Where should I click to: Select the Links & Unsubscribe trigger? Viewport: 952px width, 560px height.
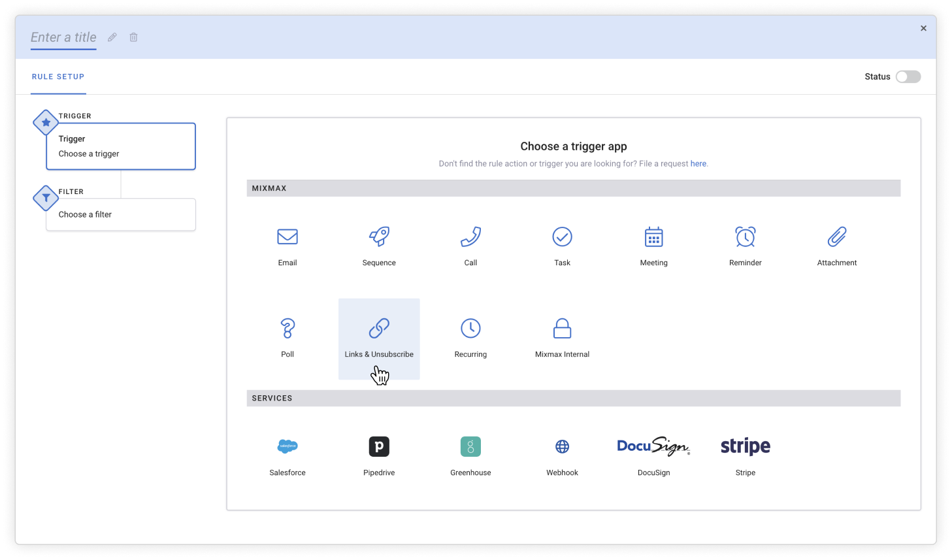click(379, 339)
